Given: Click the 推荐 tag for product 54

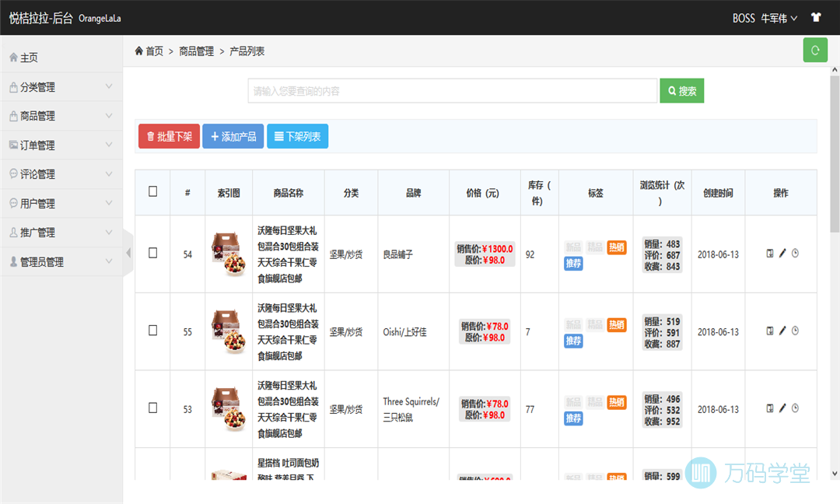Looking at the screenshot, I should point(573,264).
